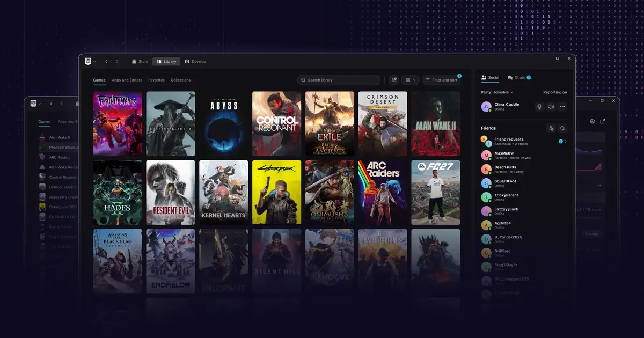The width and height of the screenshot is (644, 338).
Task: Open the ARC Raiders game tile
Action: [383, 193]
